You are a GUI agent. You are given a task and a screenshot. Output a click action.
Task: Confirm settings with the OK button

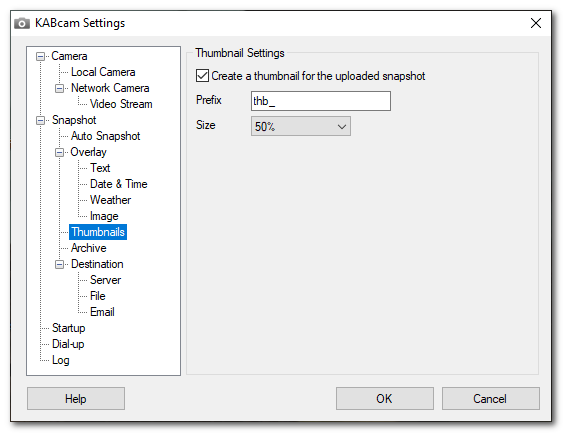click(385, 399)
